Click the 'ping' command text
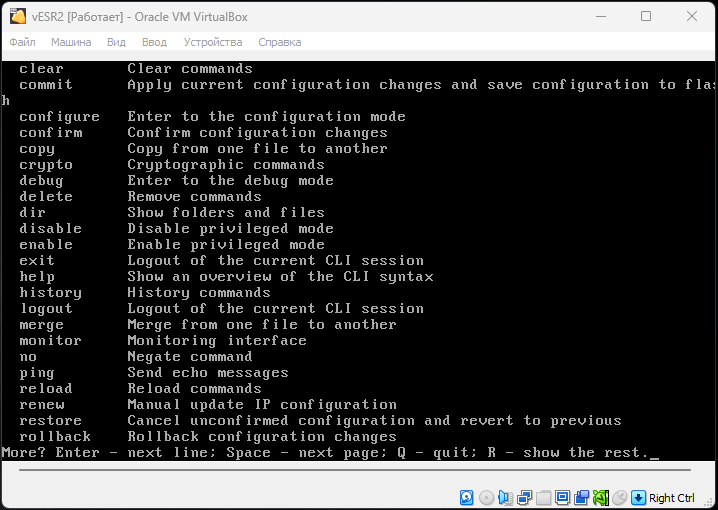 coord(37,373)
